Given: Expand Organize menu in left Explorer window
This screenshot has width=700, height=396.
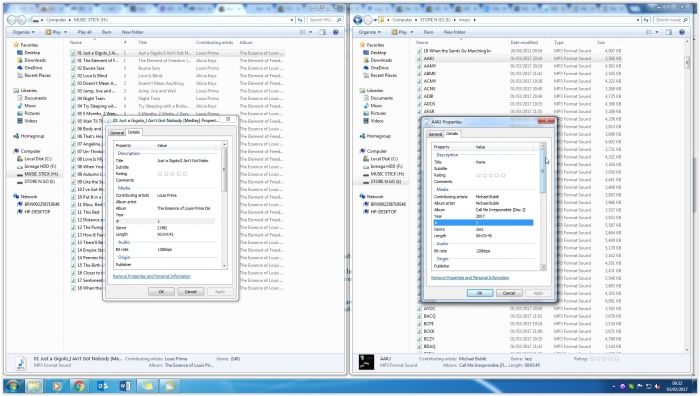Looking at the screenshot, I should [23, 32].
